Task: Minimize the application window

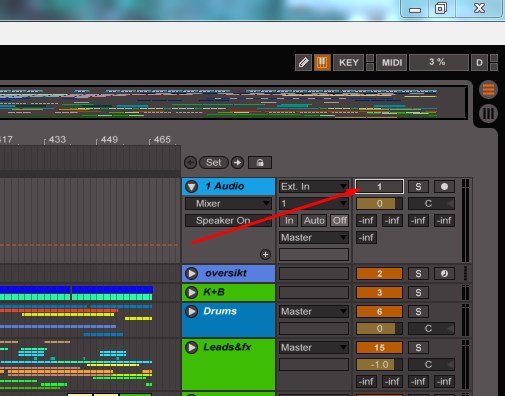Action: (x=414, y=8)
